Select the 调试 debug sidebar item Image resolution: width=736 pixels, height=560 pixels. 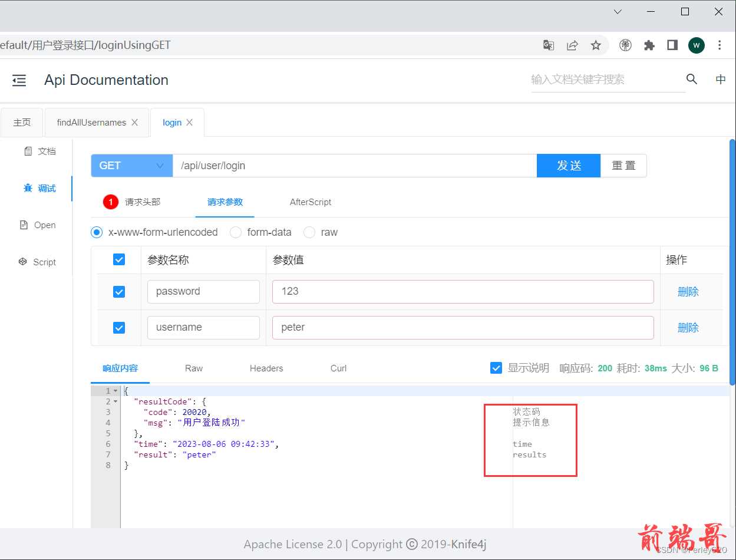point(40,188)
